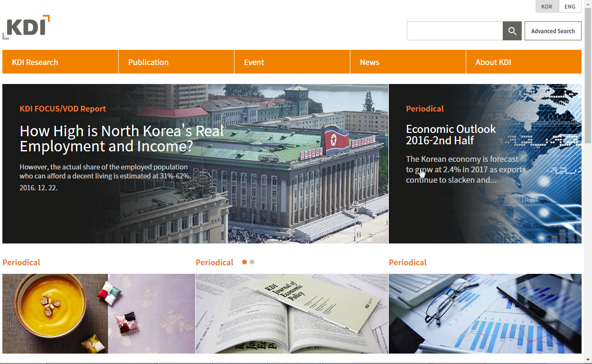Open Economic Outlook 2016-2nd Half link
592x364 pixels.
451,135
